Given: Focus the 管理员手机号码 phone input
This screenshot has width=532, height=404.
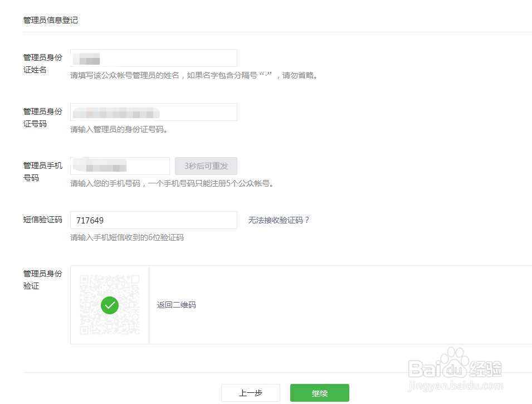Looking at the screenshot, I should (120, 166).
